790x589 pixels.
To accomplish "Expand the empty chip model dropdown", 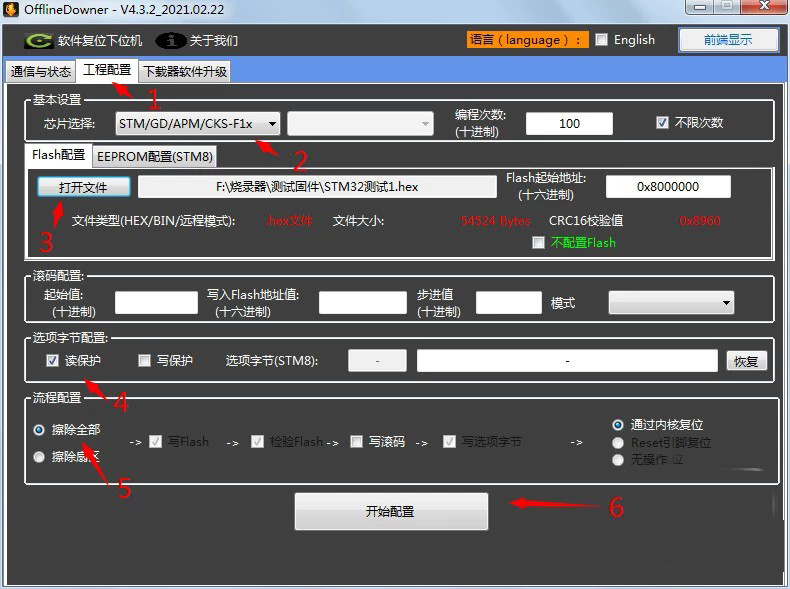I will pyautogui.click(x=360, y=124).
